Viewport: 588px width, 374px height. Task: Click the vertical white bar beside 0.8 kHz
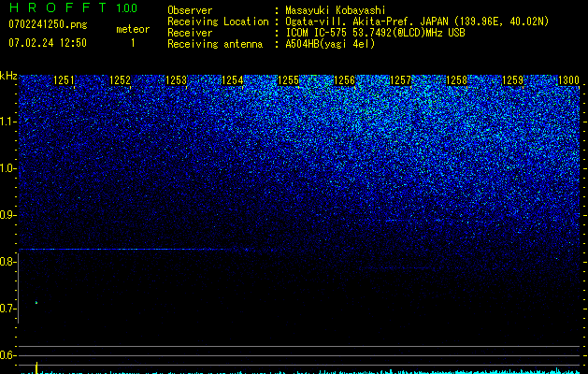19,288
